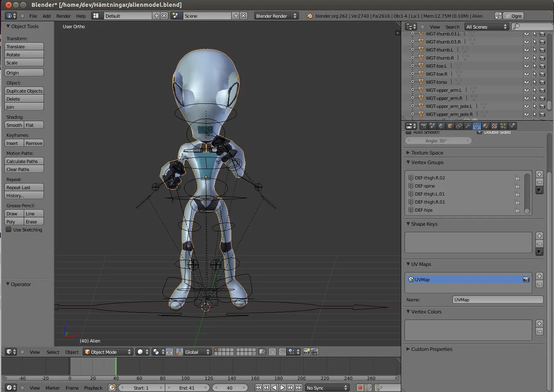Open the World properties globe icon
Image resolution: width=554 pixels, height=392 pixels.
coord(441,126)
